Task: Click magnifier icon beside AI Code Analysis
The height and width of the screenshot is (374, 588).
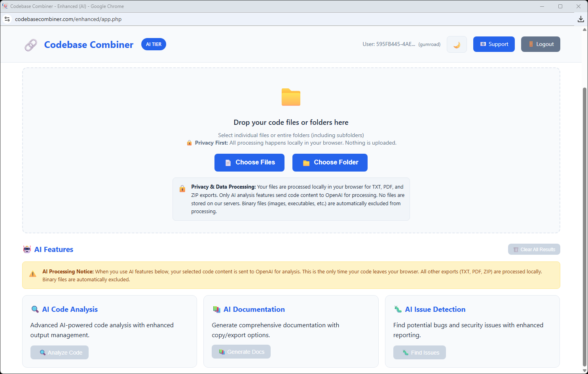Action: click(35, 309)
